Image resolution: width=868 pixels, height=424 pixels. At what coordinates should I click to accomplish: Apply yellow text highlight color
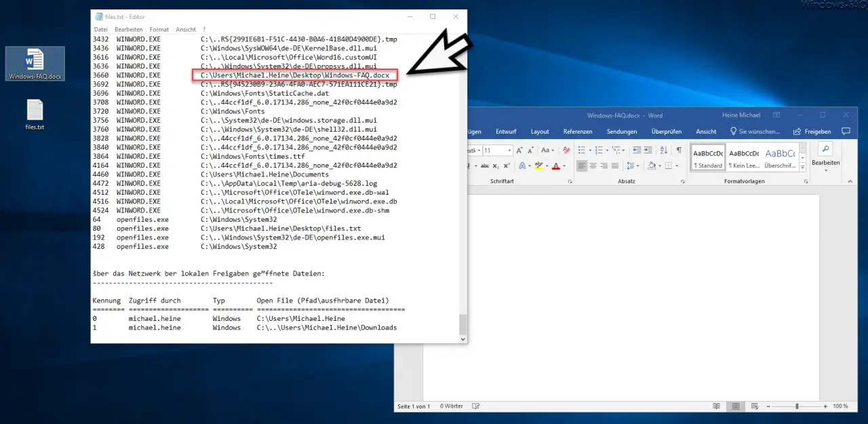pyautogui.click(x=538, y=166)
